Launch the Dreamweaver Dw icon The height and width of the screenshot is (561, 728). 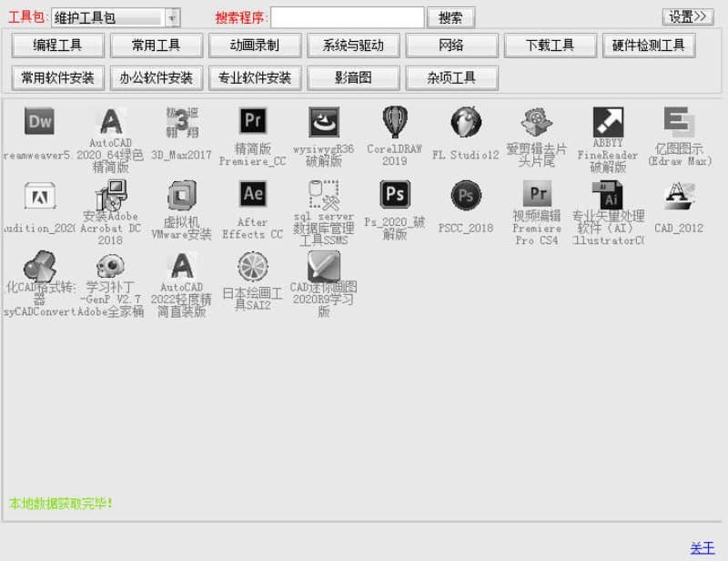[39, 121]
